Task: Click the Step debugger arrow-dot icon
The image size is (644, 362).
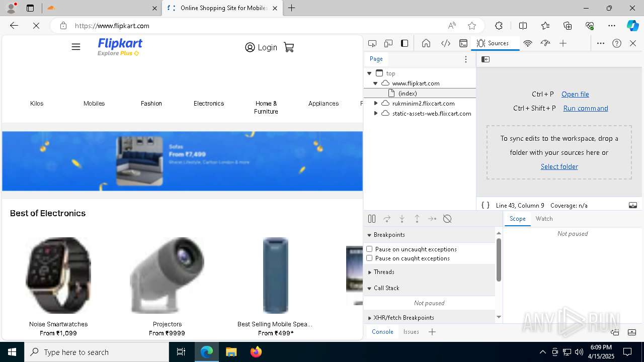Action: [432, 219]
